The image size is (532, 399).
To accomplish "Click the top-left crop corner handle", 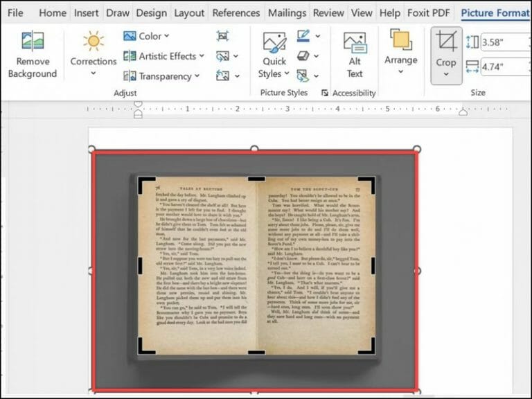I will (x=146, y=184).
